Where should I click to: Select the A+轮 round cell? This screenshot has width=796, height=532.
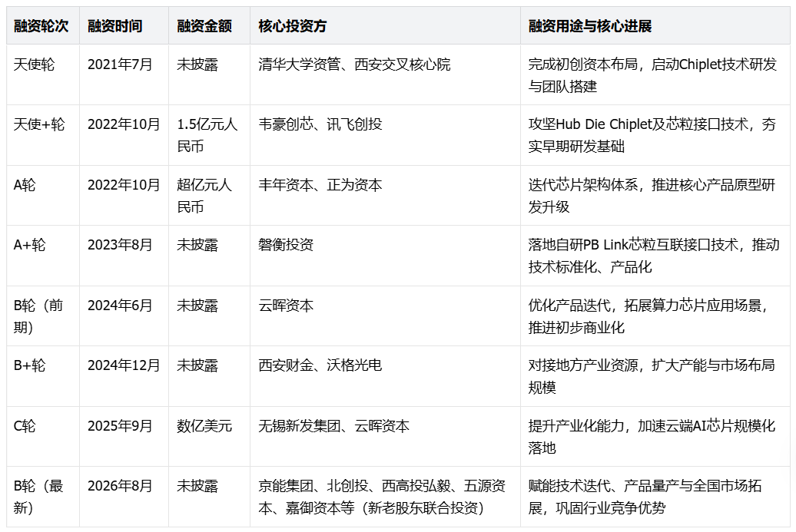(x=43, y=256)
